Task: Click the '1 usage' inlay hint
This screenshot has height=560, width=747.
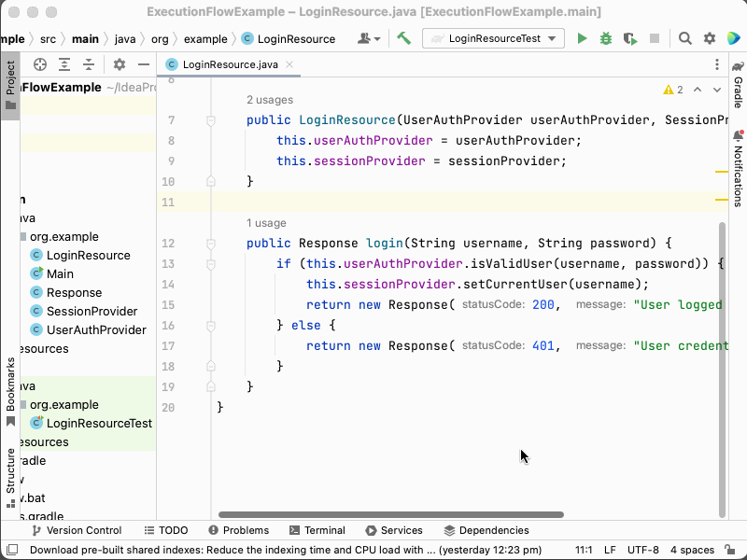Action: 266,223
